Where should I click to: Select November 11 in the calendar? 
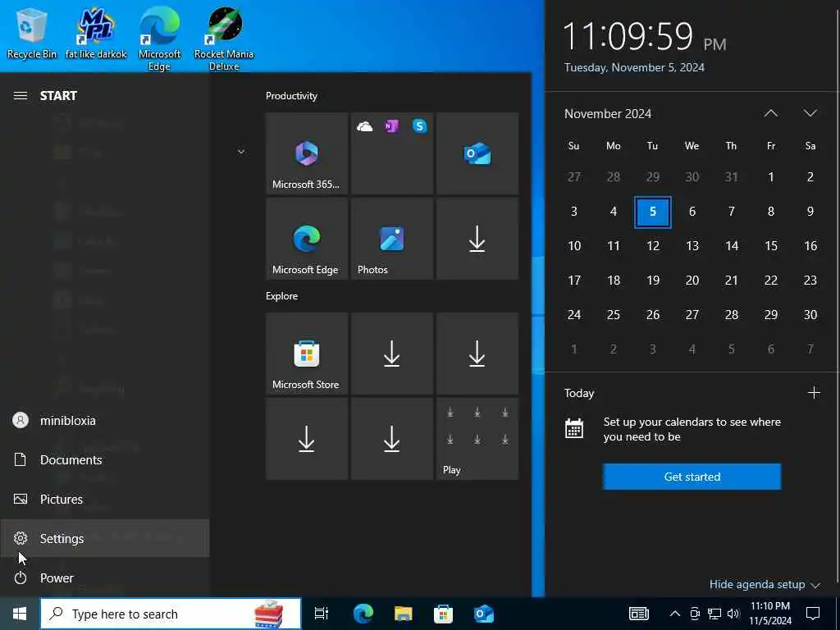(614, 246)
